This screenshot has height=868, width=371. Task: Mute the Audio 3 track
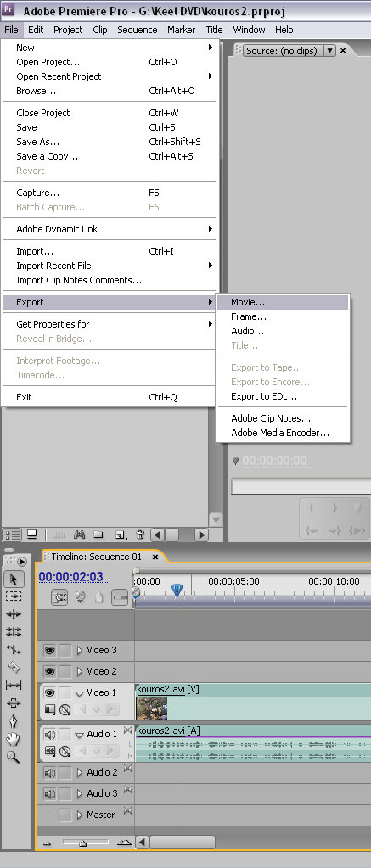click(x=50, y=794)
